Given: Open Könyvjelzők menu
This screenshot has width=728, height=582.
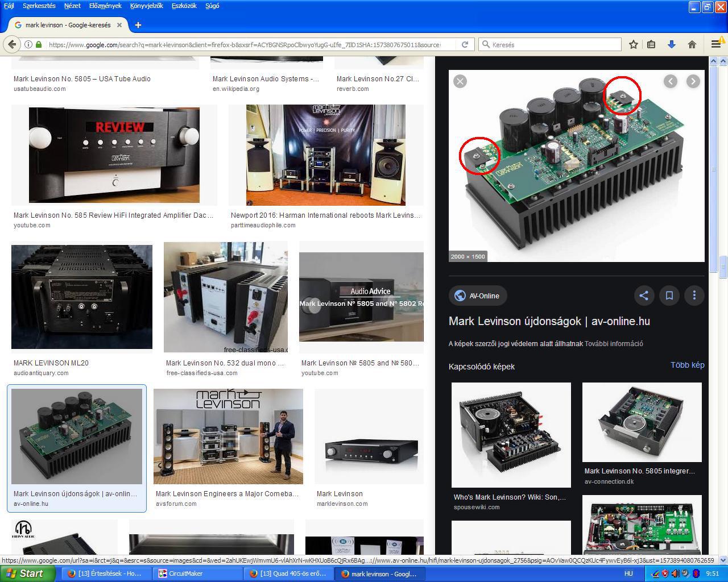Looking at the screenshot, I should [146, 6].
